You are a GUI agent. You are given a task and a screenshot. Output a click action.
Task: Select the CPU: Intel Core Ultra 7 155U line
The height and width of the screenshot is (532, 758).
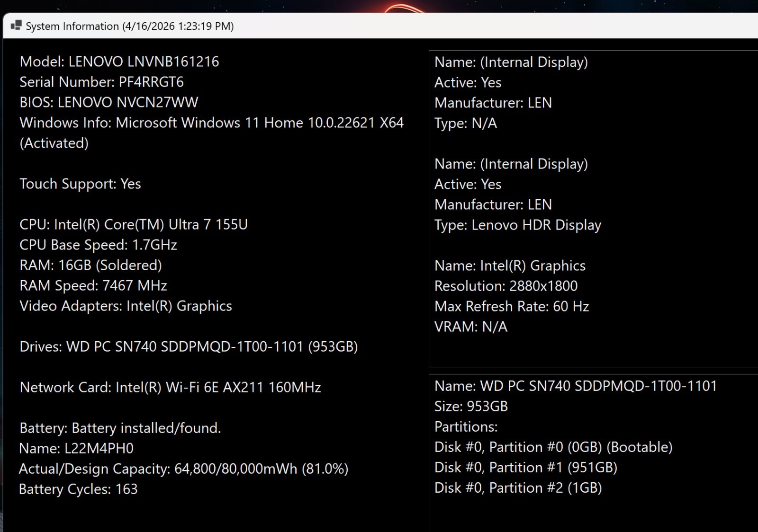point(134,224)
